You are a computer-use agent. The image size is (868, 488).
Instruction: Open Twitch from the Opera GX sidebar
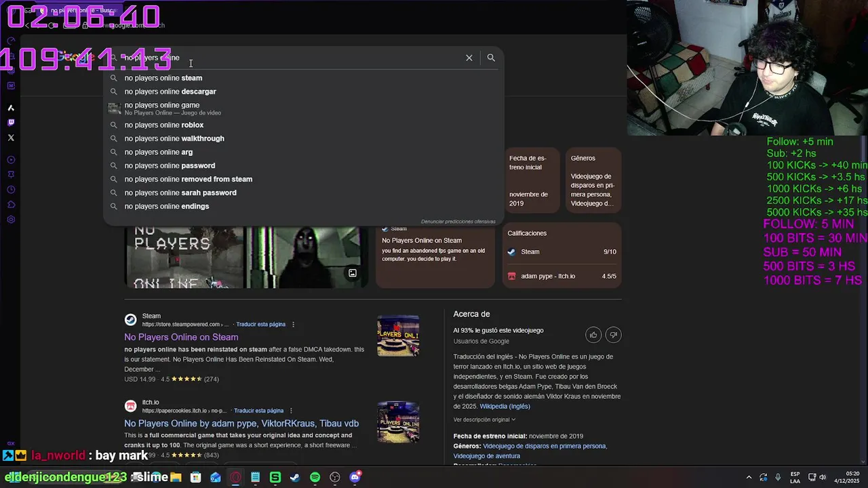click(11, 123)
